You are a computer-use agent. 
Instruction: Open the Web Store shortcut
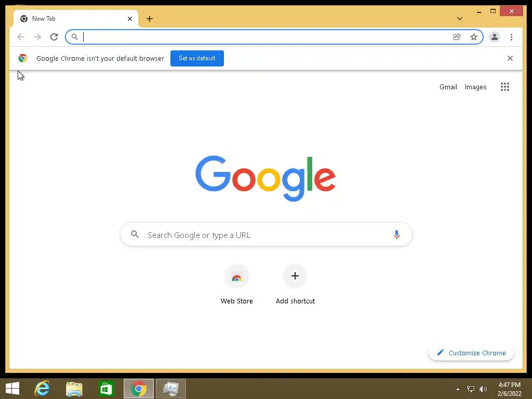237,285
